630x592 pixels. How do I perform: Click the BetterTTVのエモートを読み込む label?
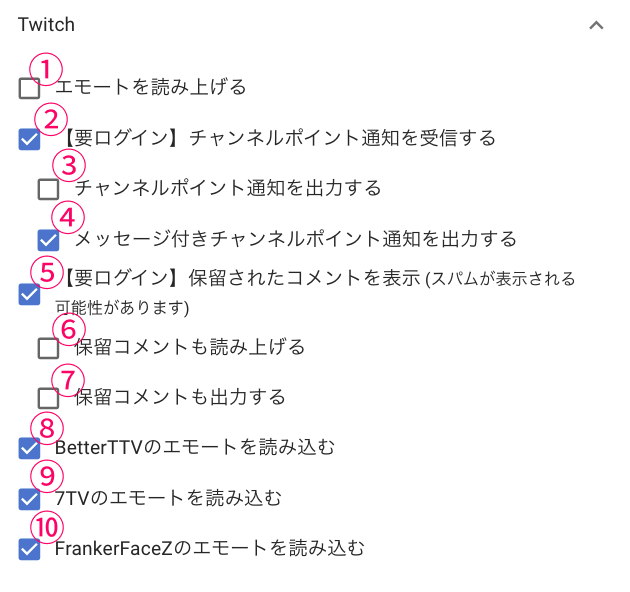tap(195, 447)
